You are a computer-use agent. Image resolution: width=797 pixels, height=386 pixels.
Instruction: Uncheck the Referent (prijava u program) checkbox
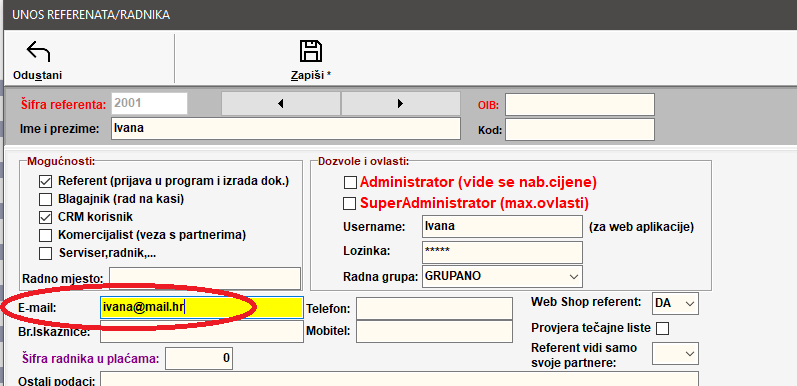(x=46, y=181)
